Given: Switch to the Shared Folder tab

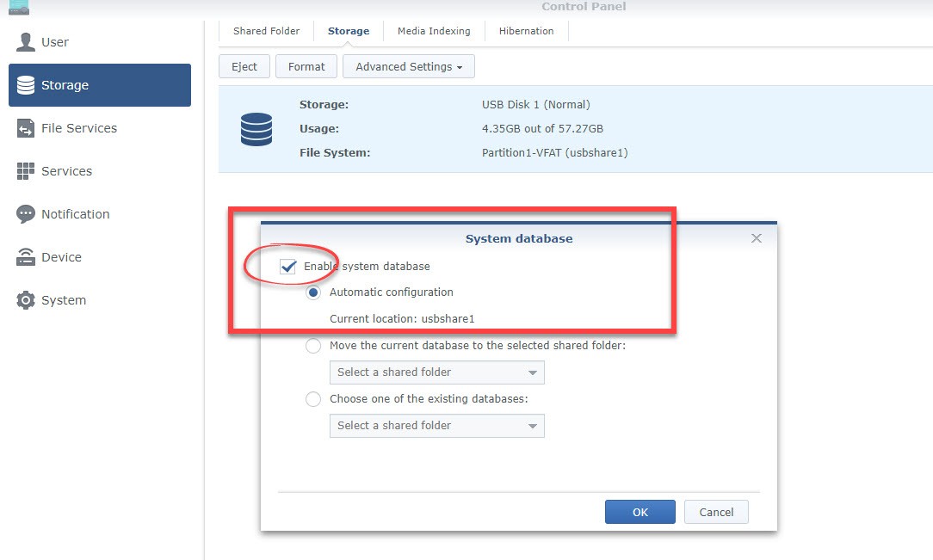Looking at the screenshot, I should [x=267, y=31].
